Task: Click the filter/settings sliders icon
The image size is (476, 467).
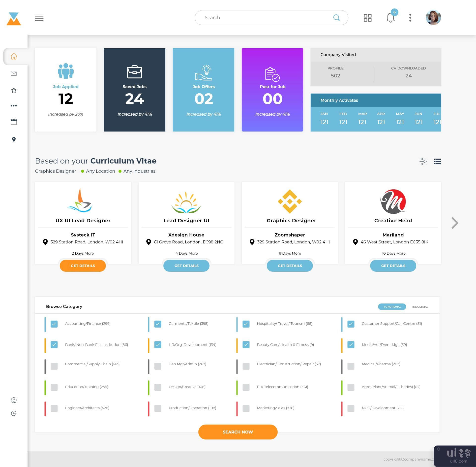Action: pos(423,162)
